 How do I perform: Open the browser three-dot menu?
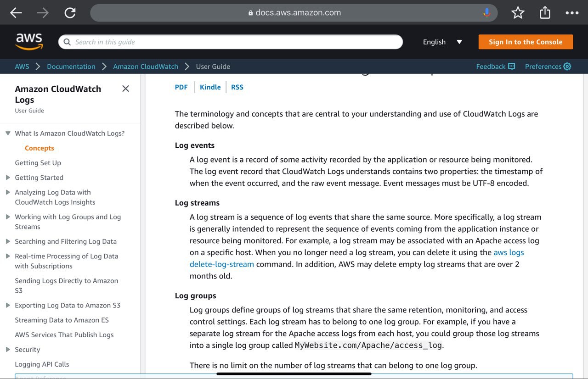pyautogui.click(x=572, y=13)
